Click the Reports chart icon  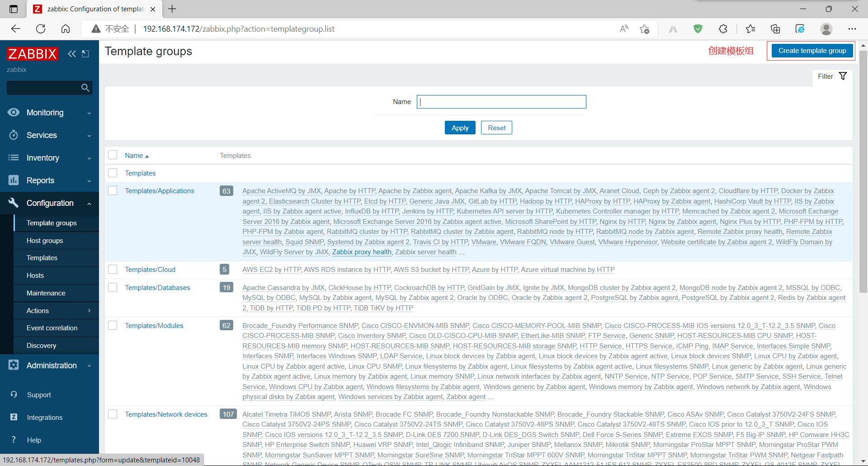pyautogui.click(x=14, y=180)
